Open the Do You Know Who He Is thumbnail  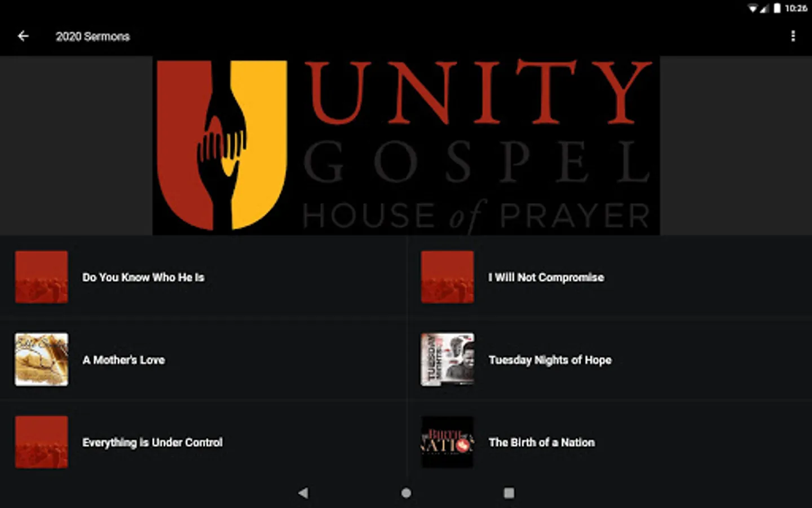point(42,277)
